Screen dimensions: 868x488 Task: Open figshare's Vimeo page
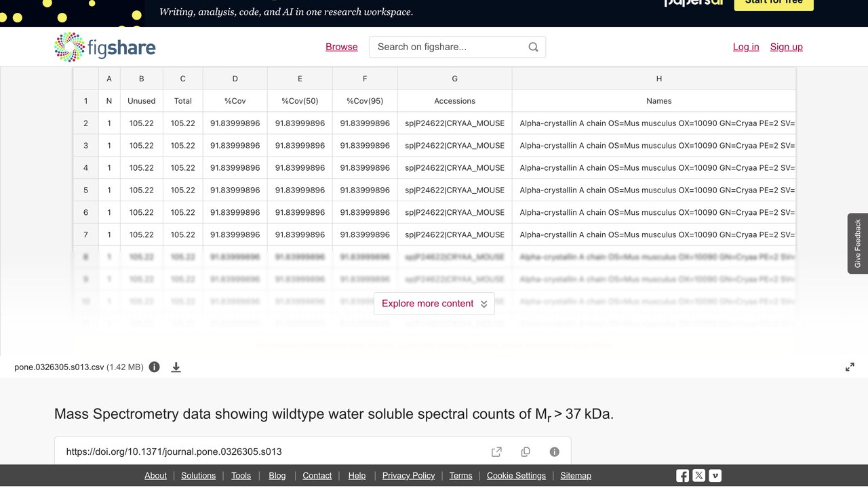click(715, 476)
